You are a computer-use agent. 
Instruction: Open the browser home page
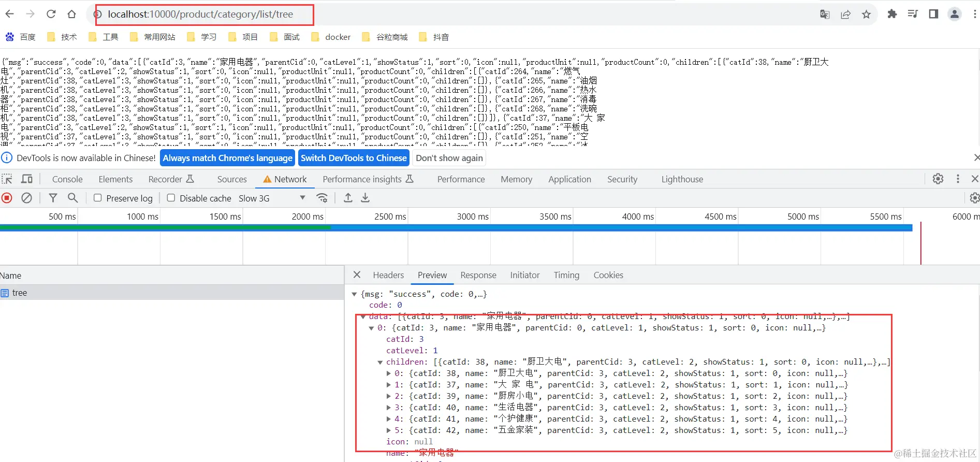coord(71,14)
